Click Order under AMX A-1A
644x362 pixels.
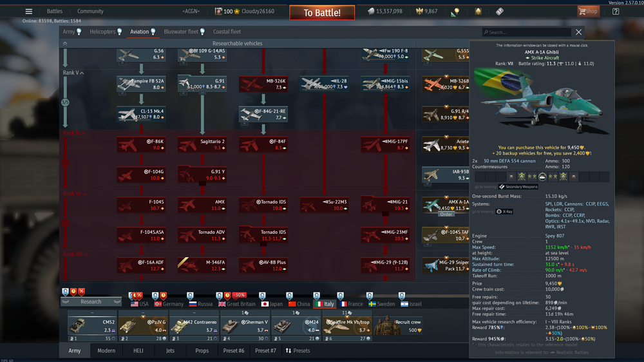(x=446, y=214)
